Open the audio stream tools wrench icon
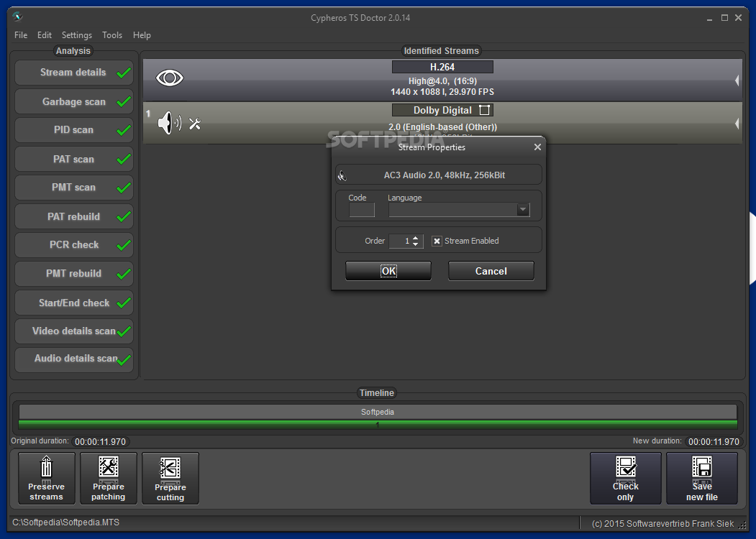Image resolution: width=756 pixels, height=539 pixels. [x=195, y=124]
